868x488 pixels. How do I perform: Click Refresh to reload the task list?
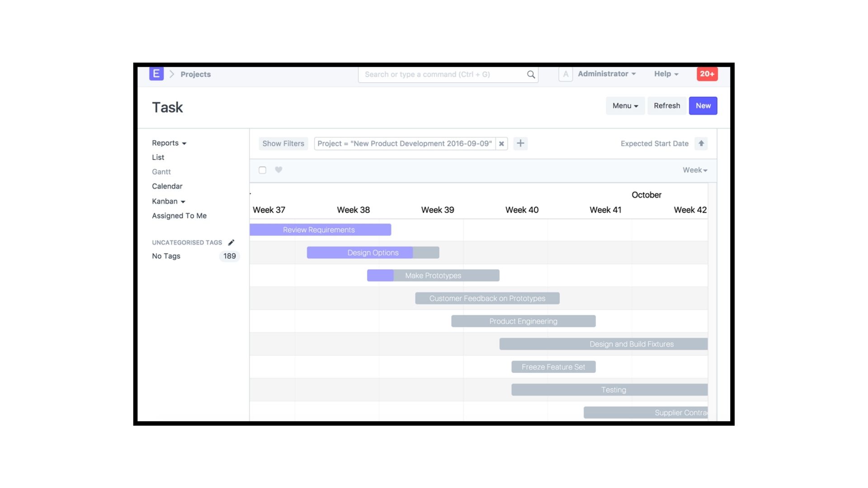tap(666, 105)
